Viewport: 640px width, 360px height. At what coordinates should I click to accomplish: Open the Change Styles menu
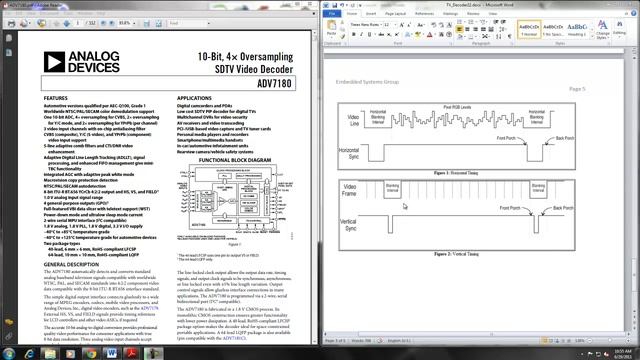pos(602,29)
